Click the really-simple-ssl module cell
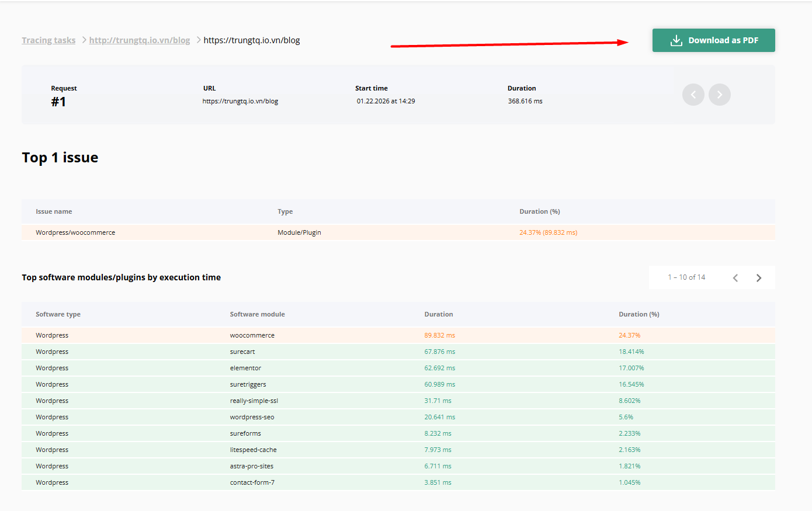This screenshot has height=511, width=812. pyautogui.click(x=254, y=401)
